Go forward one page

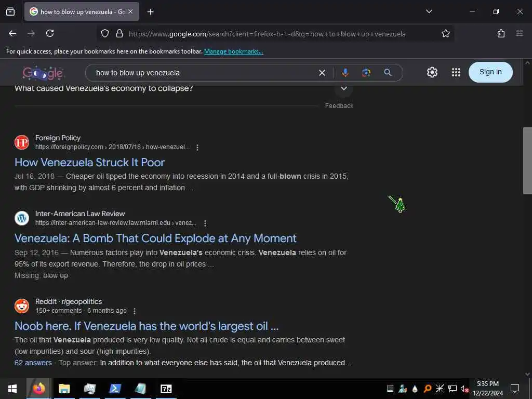pos(31,33)
